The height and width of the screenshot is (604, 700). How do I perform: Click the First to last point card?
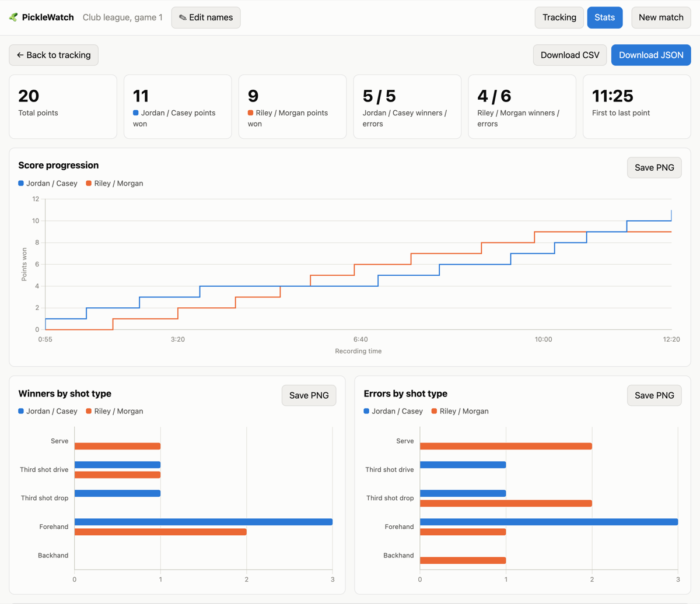pyautogui.click(x=637, y=107)
